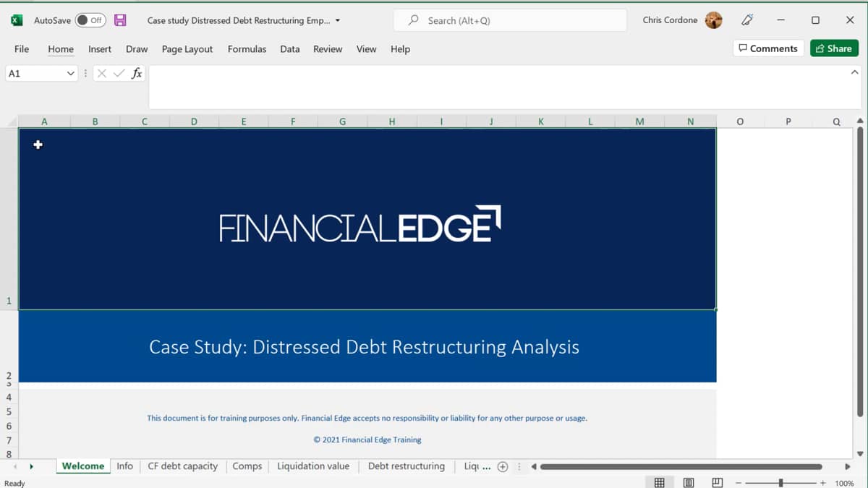Open the Draw ribbon tab

point(137,49)
